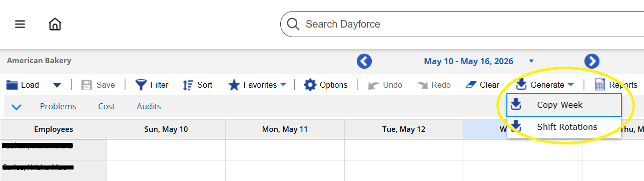
Task: Click the Load button
Action: point(23,85)
